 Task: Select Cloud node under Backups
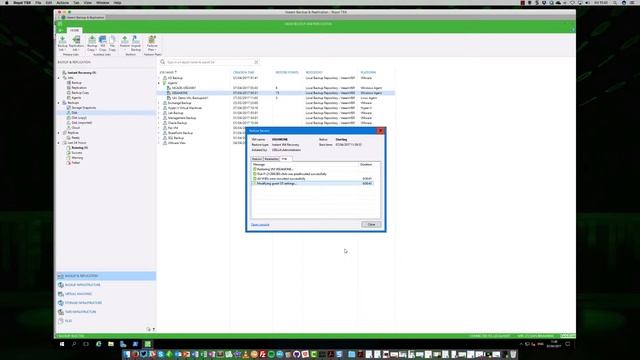click(x=76, y=128)
